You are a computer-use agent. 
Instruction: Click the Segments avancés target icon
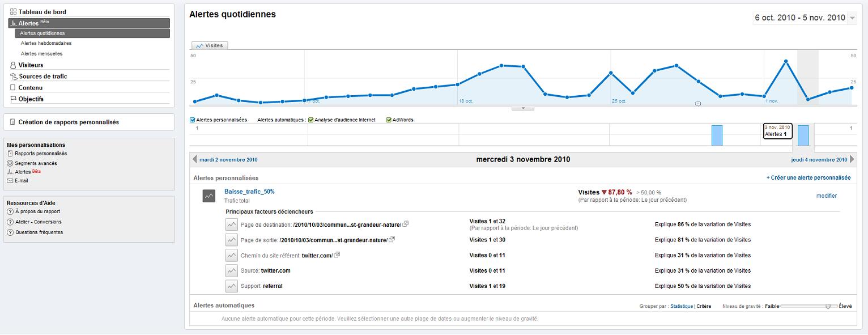click(10, 163)
